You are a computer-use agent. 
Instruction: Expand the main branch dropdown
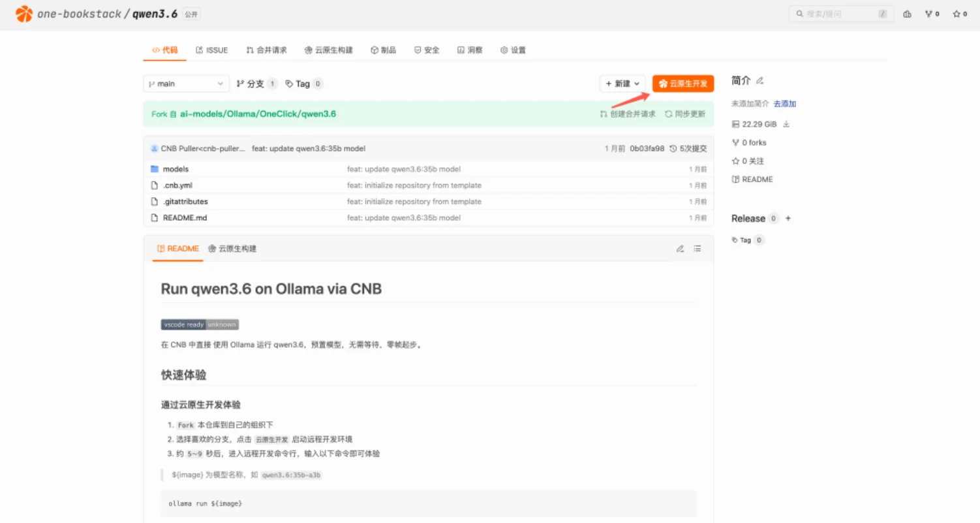point(186,84)
